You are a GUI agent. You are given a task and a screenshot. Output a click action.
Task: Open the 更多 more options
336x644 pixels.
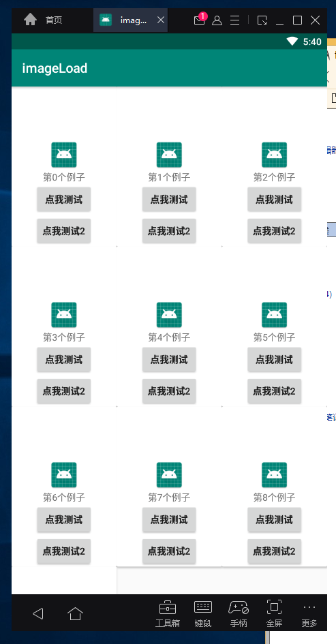[x=309, y=615]
